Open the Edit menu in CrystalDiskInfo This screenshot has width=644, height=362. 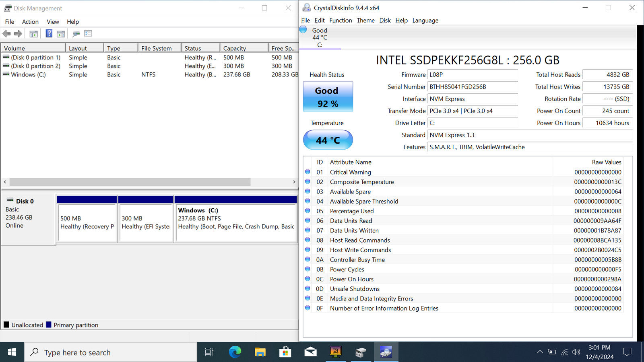coord(320,21)
